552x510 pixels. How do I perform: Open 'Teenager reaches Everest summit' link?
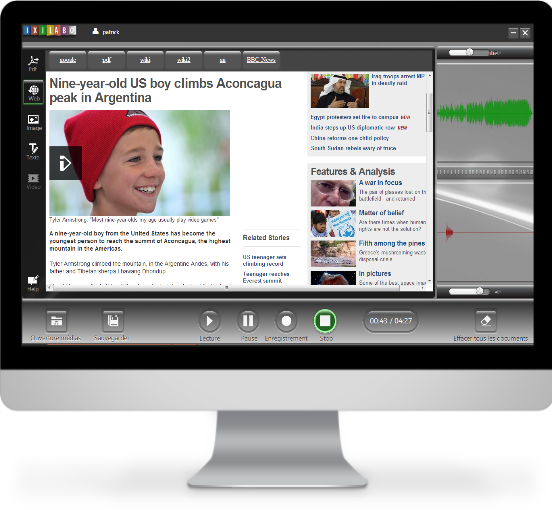click(266, 277)
